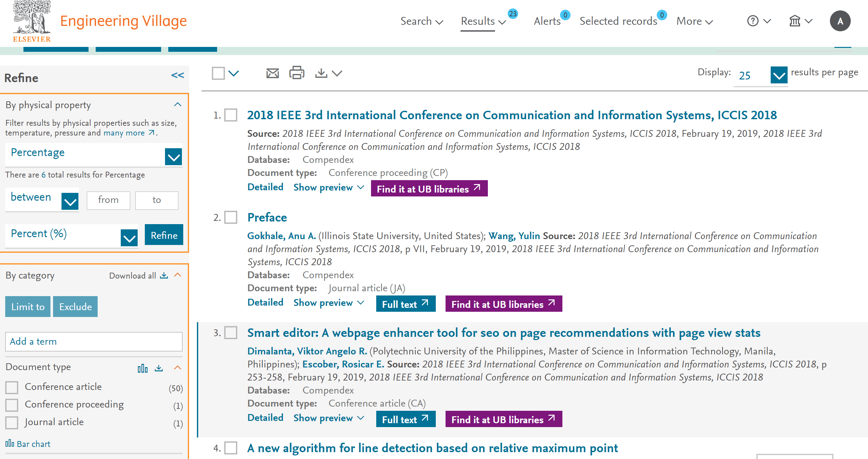Open Full text for Smart editor result
The height and width of the screenshot is (459, 868).
[x=406, y=419]
